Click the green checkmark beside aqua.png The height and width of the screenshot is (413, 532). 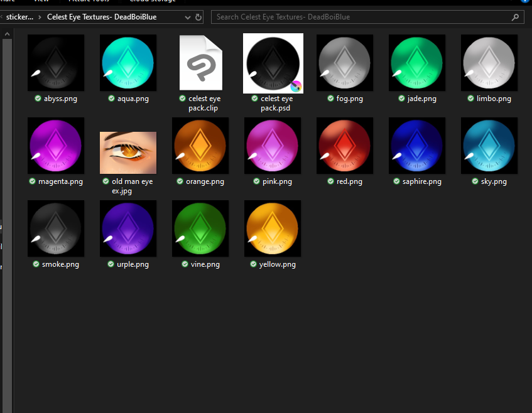pyautogui.click(x=111, y=99)
